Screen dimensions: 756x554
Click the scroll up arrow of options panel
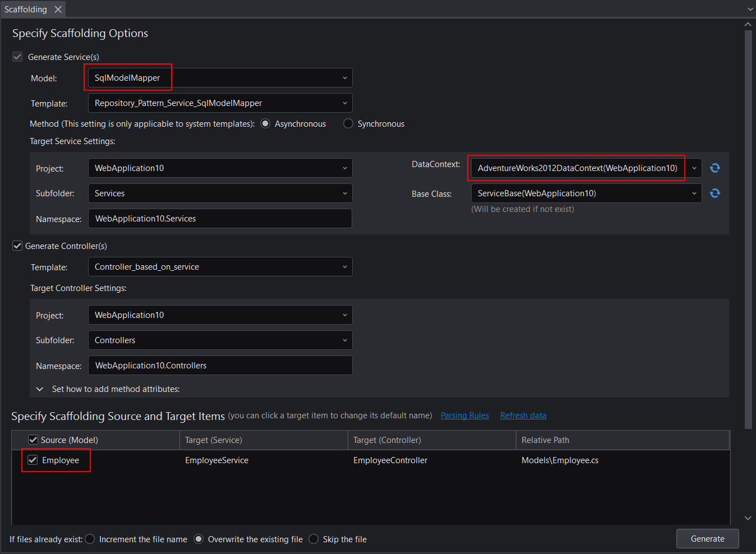(748, 25)
